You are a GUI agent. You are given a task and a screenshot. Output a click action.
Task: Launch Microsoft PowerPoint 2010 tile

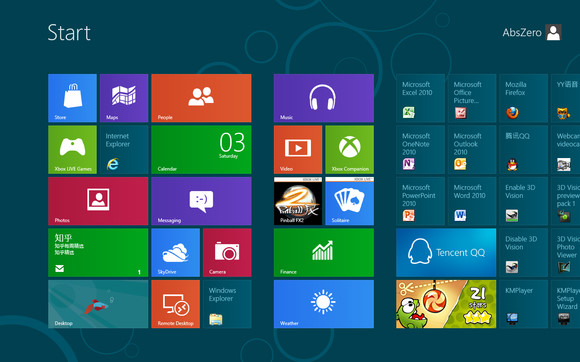coord(421,201)
